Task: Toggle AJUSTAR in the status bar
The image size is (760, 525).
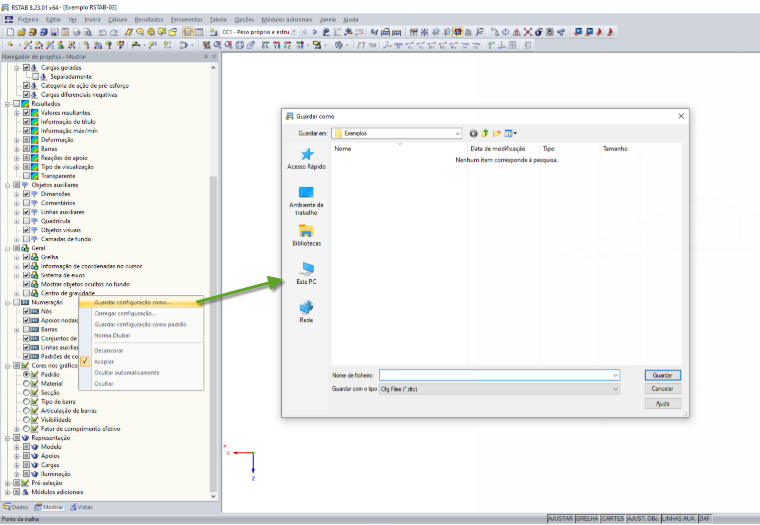Action: click(560, 519)
